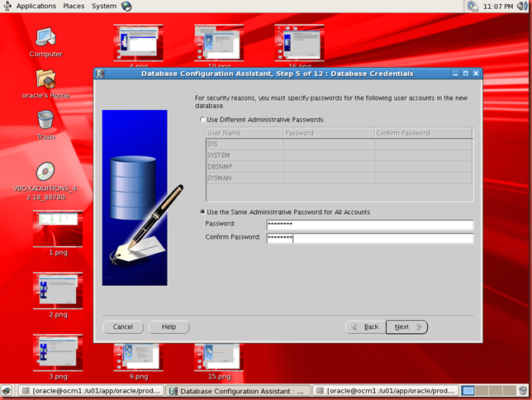This screenshot has height=400, width=532.
Task: Focus the Confirm Password input field
Action: [x=370, y=238]
